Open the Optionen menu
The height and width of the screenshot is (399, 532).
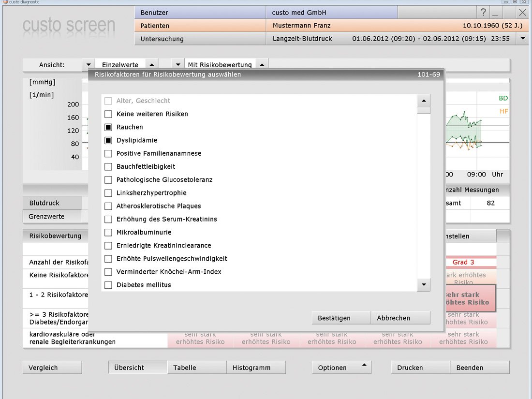click(341, 368)
